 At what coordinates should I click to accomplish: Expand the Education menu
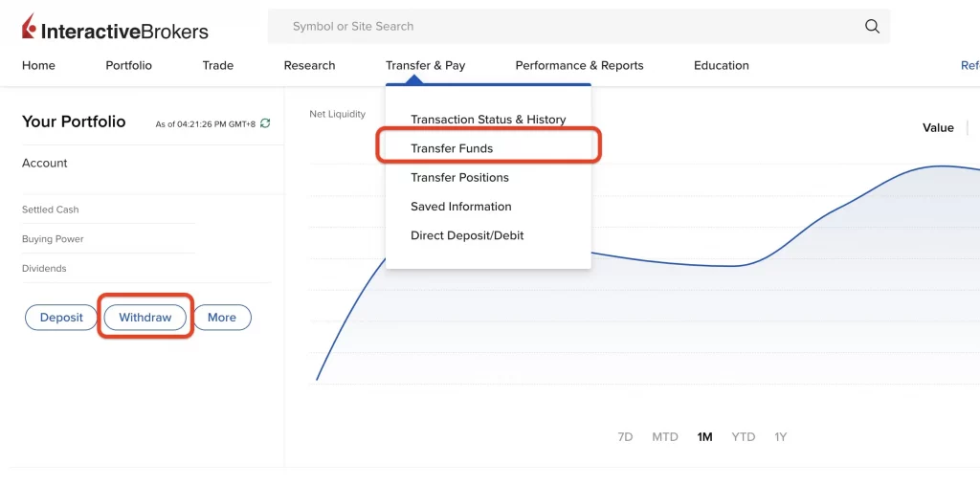(x=721, y=65)
